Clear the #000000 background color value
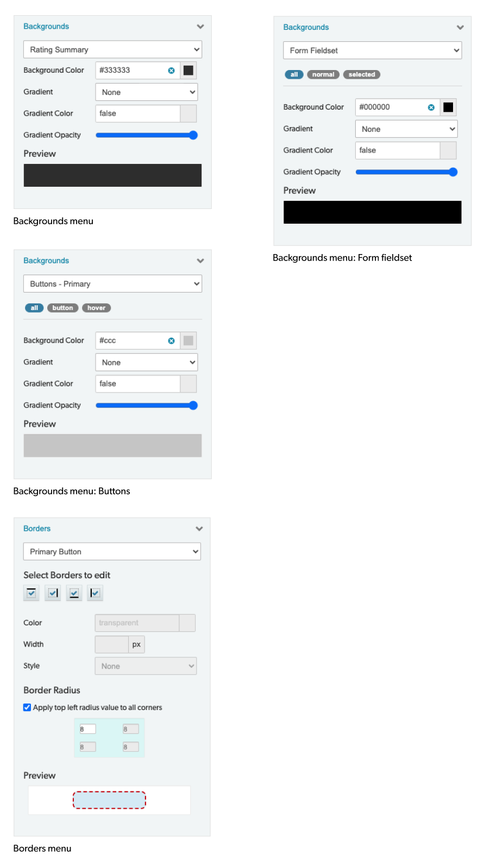 431,107
